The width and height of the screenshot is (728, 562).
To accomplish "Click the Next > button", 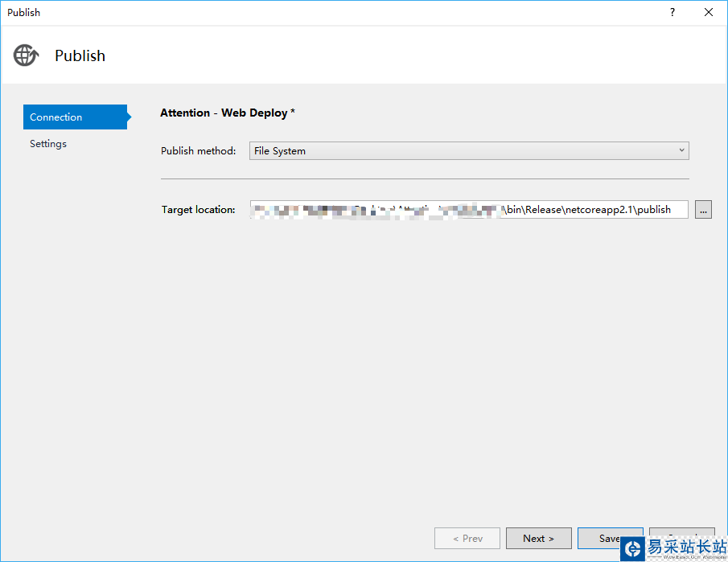I will point(538,538).
